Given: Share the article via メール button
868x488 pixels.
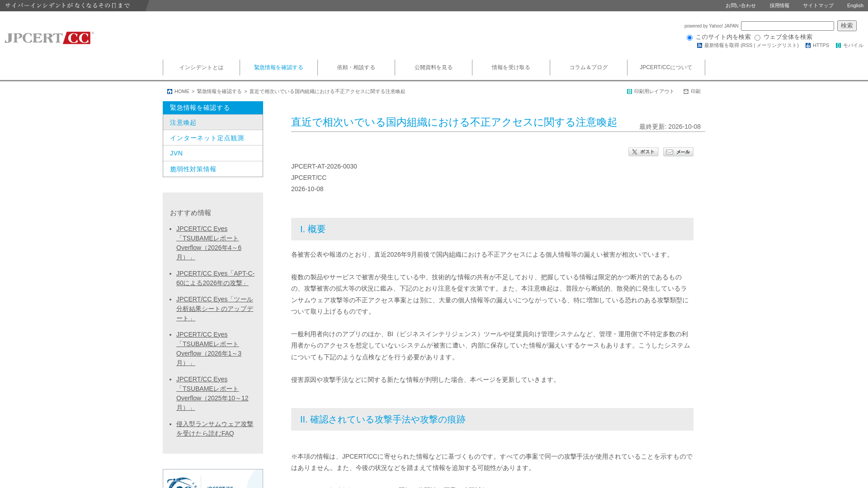Looking at the screenshot, I should pyautogui.click(x=678, y=152).
